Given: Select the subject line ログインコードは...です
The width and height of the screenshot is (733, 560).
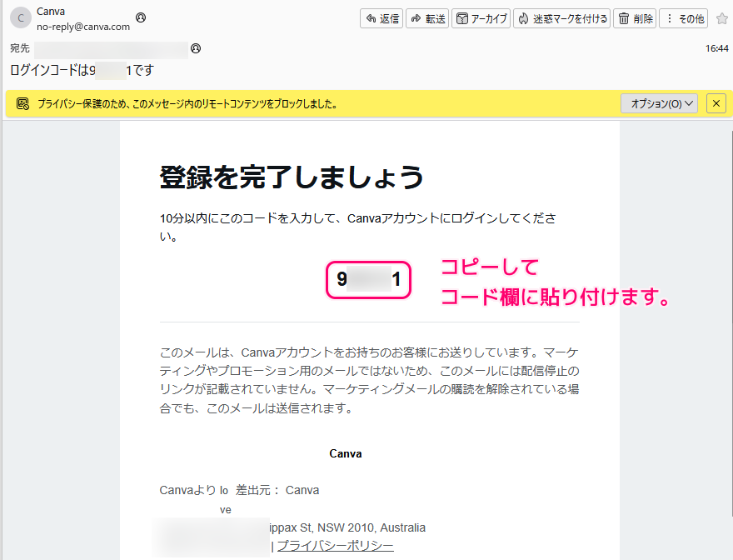Looking at the screenshot, I should 83,70.
